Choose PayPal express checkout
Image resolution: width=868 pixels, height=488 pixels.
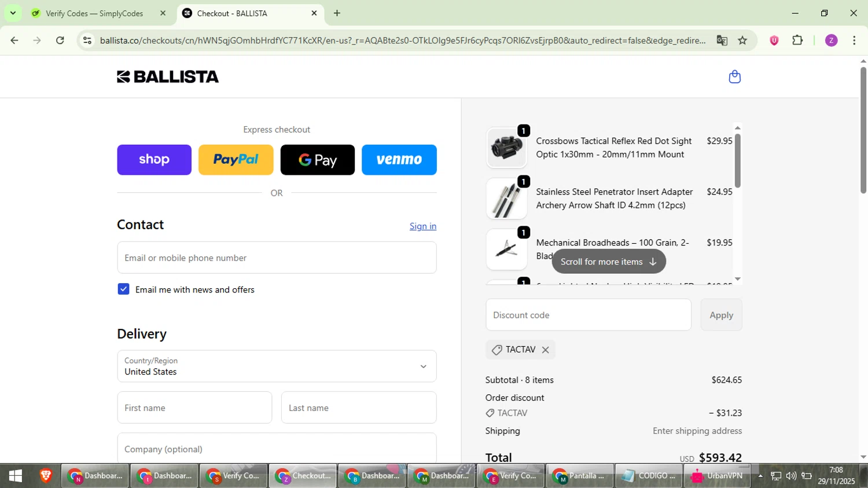click(x=236, y=160)
